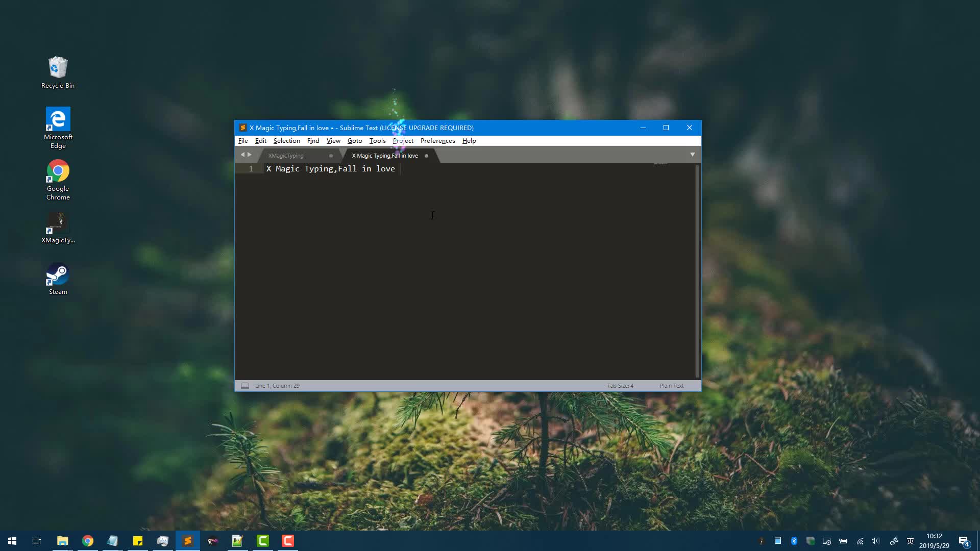This screenshot has height=551, width=980.
Task: Click the next tab arrow
Action: click(x=250, y=155)
